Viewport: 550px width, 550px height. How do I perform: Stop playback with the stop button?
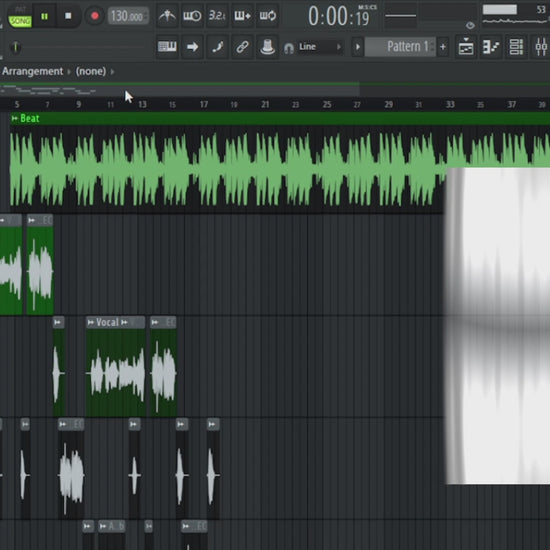tap(68, 16)
